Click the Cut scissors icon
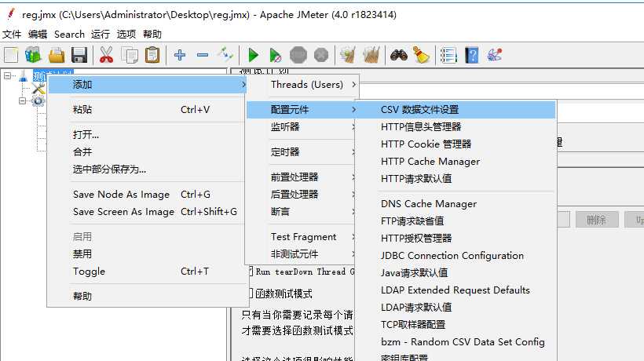Screen dimensions: 644x361 pyautogui.click(x=106, y=55)
